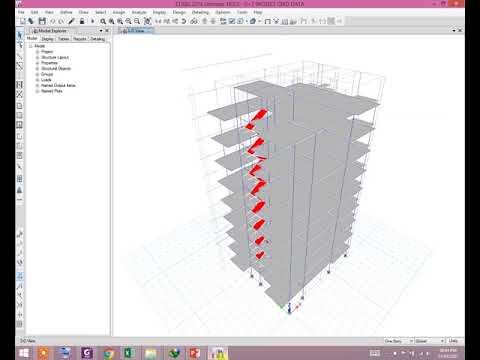Click the Undo icon in toolbar

tap(53, 21)
